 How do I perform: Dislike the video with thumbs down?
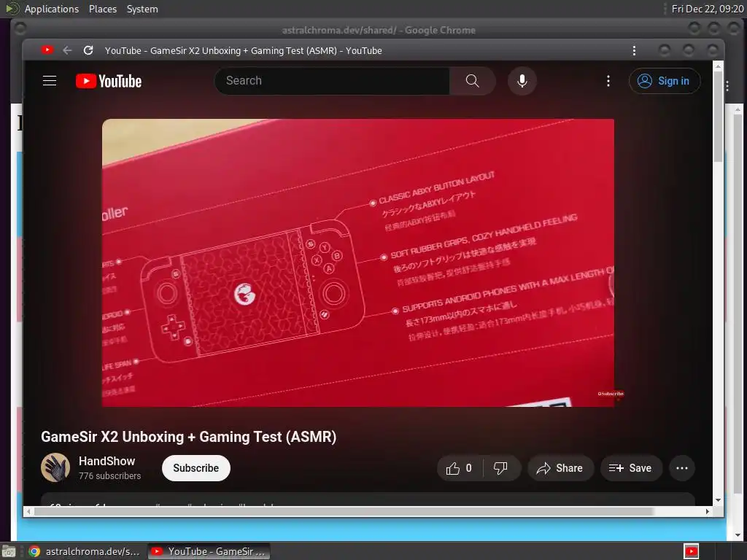pos(500,468)
